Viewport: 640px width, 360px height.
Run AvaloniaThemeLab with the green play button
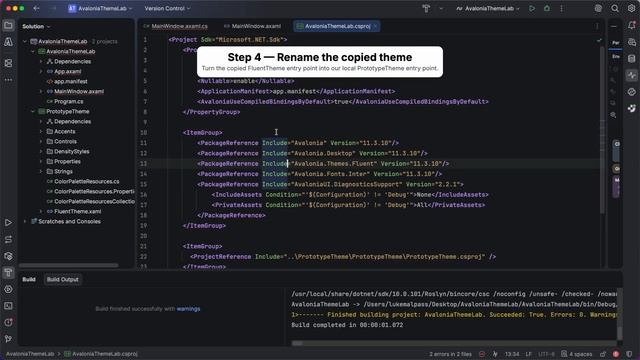(x=532, y=8)
